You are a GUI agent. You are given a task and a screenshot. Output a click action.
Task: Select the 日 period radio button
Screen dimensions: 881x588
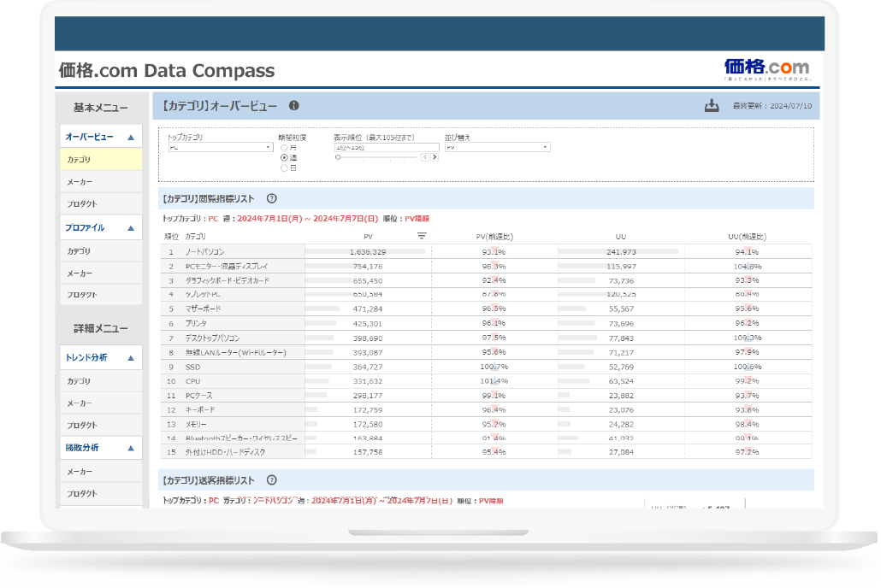[x=283, y=168]
